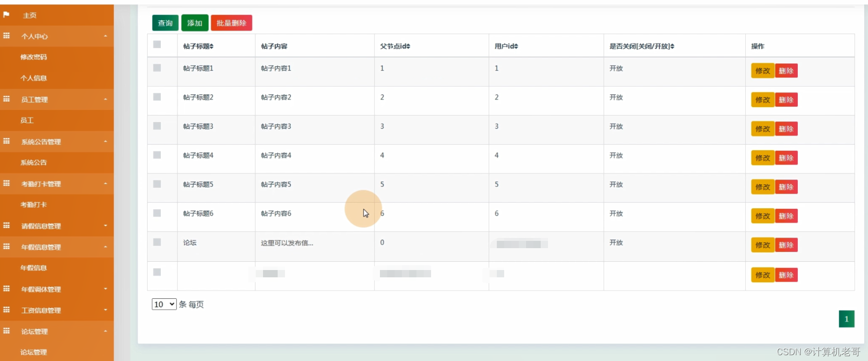Check the box for 帖子标题4 row
868x361 pixels.
coord(157,155)
